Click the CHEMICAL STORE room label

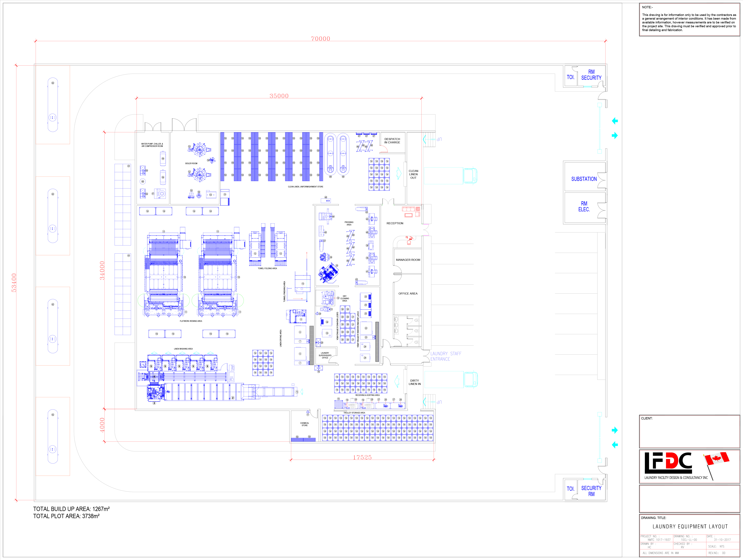coord(304,424)
